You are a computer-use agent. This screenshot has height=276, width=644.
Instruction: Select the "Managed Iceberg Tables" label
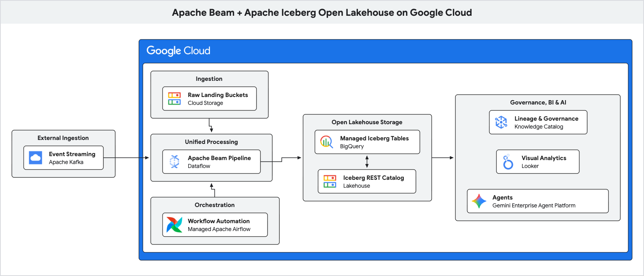374,138
